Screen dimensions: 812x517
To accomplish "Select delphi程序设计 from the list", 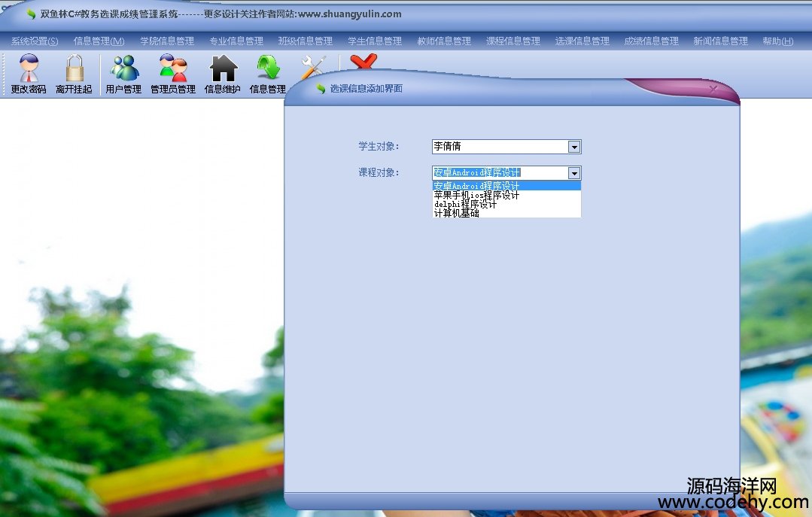I will (x=506, y=204).
